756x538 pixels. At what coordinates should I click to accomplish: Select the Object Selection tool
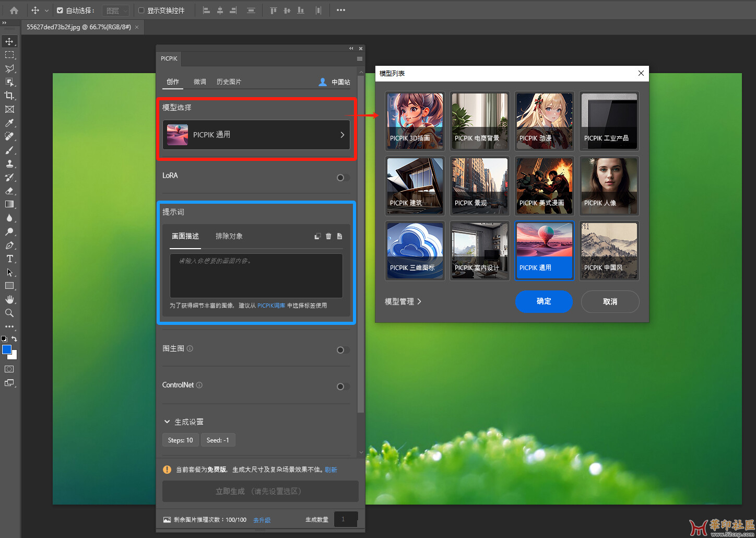9,82
